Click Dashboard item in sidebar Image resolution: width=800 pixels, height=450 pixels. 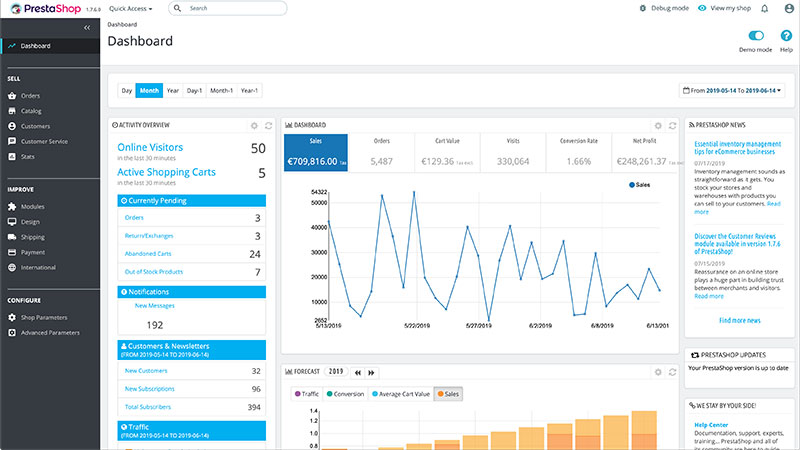50,46
